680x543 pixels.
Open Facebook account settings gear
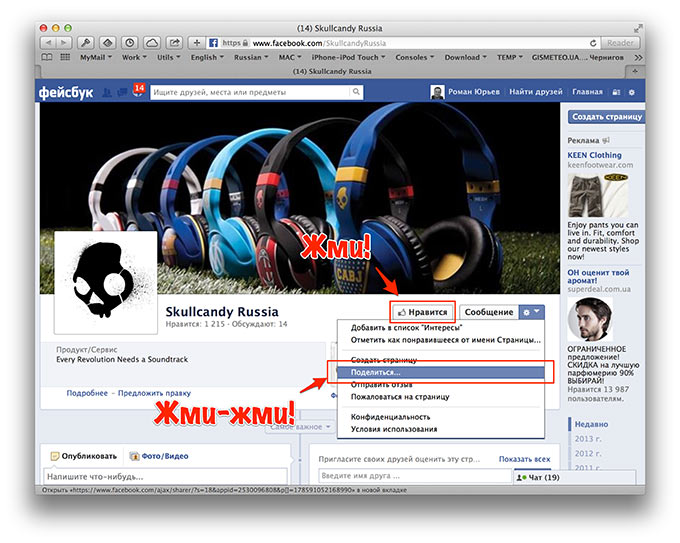coord(632,92)
